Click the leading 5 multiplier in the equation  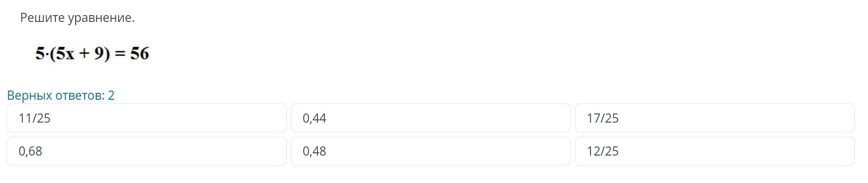40,54
